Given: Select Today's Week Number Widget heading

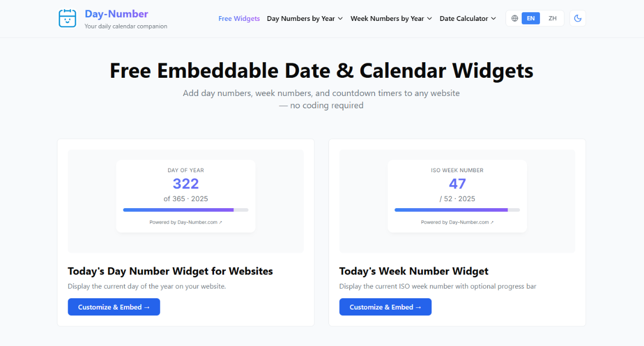Looking at the screenshot, I should click(x=414, y=271).
